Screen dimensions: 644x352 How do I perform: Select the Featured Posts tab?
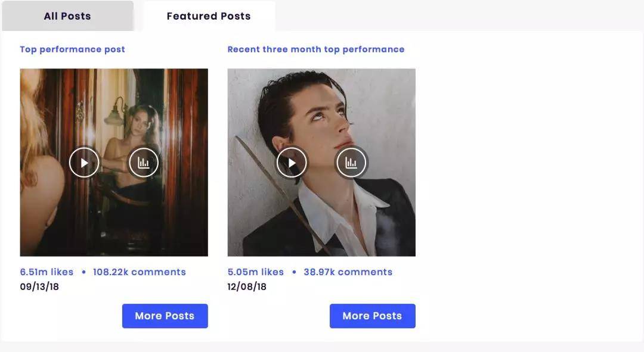click(x=209, y=16)
